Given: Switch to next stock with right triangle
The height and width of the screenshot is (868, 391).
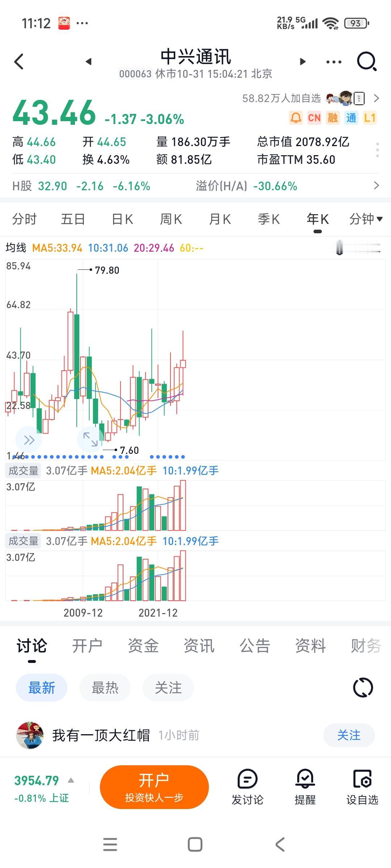Looking at the screenshot, I should pyautogui.click(x=303, y=61).
